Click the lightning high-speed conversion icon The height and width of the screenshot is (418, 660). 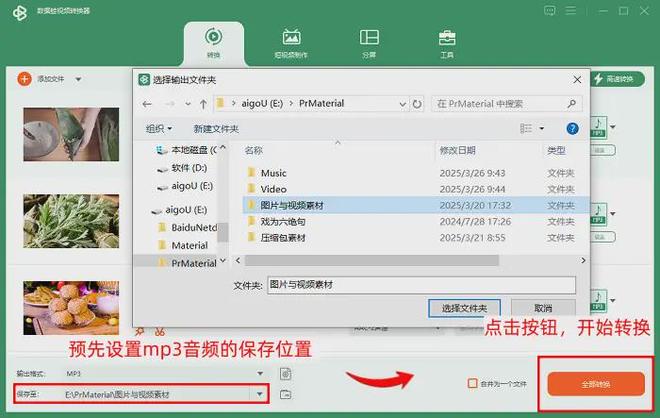point(598,79)
